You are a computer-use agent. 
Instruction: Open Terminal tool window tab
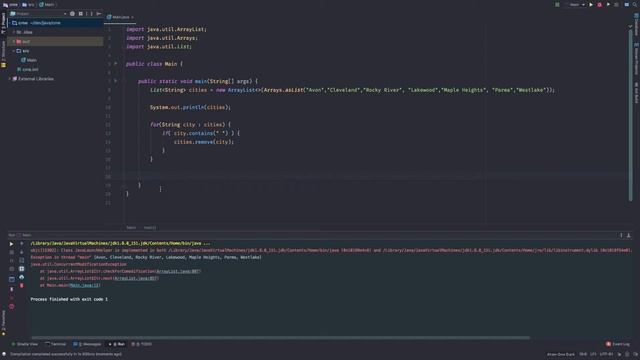coord(56,344)
